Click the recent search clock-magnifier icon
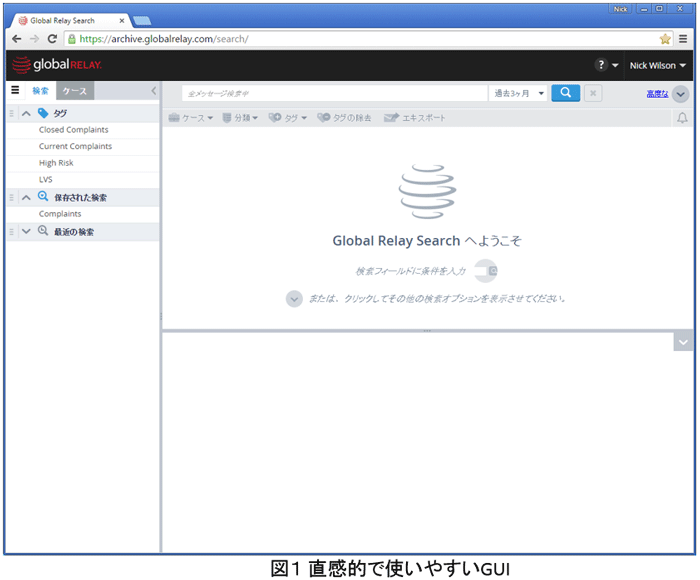This screenshot has height=580, width=700. coord(43,231)
